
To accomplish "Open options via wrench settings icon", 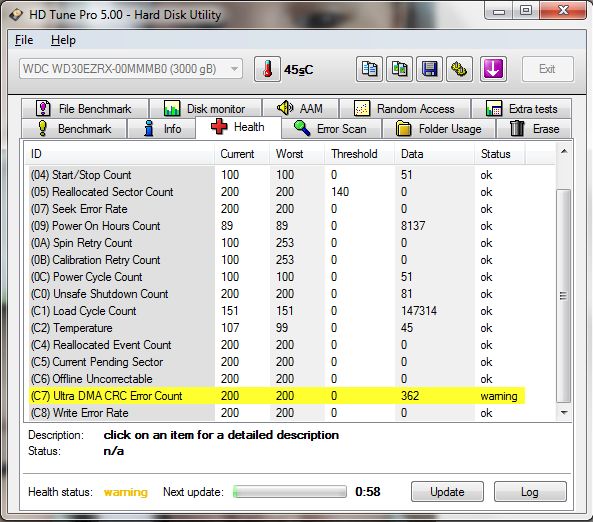I will [459, 69].
